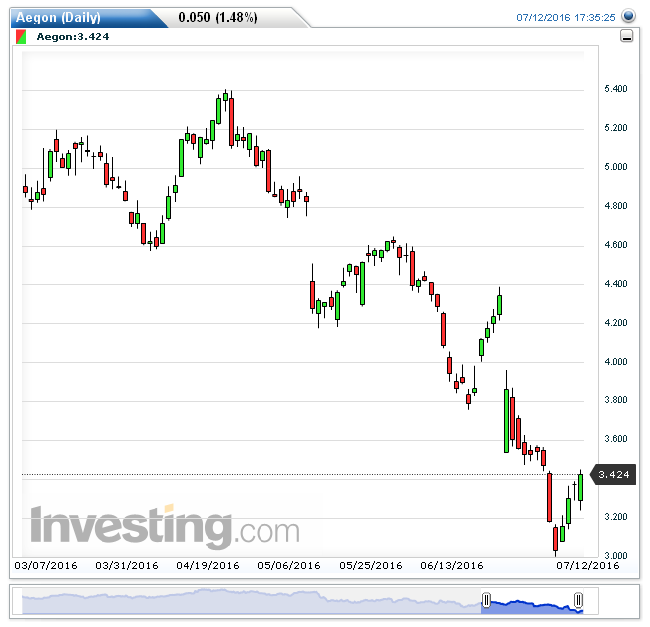The height and width of the screenshot is (627, 650).
Task: Click the 5.400 price axis label
Action: click(616, 89)
